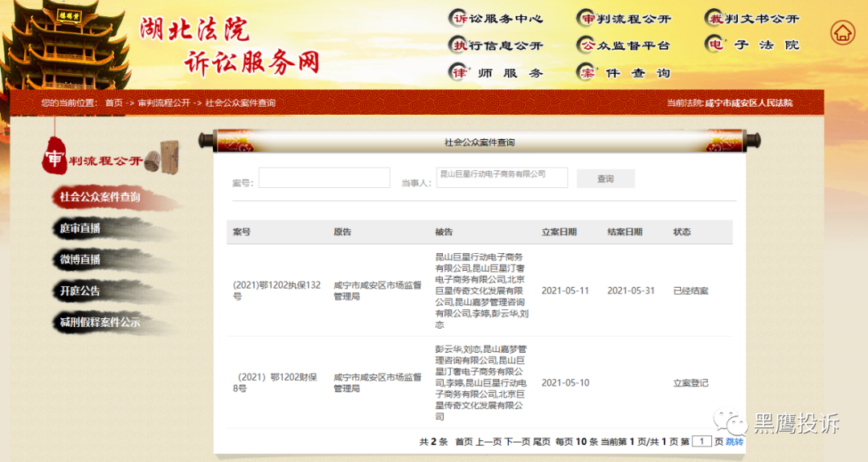This screenshot has height=462, width=868.
Task: Open 电子法院 navigation item
Action: (x=751, y=44)
